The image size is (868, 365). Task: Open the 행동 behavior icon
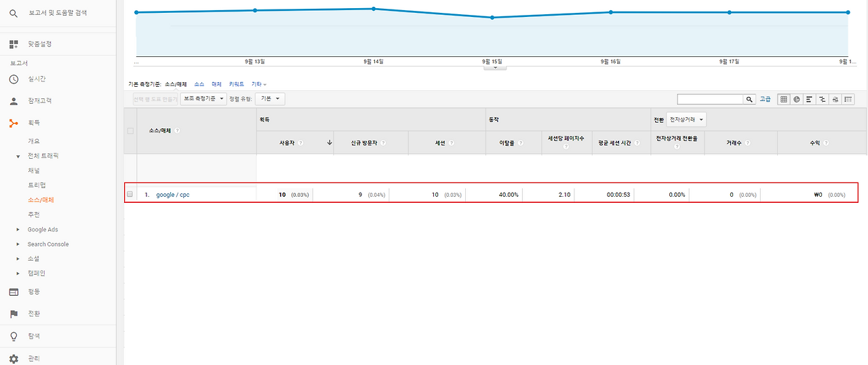pyautogui.click(x=14, y=292)
